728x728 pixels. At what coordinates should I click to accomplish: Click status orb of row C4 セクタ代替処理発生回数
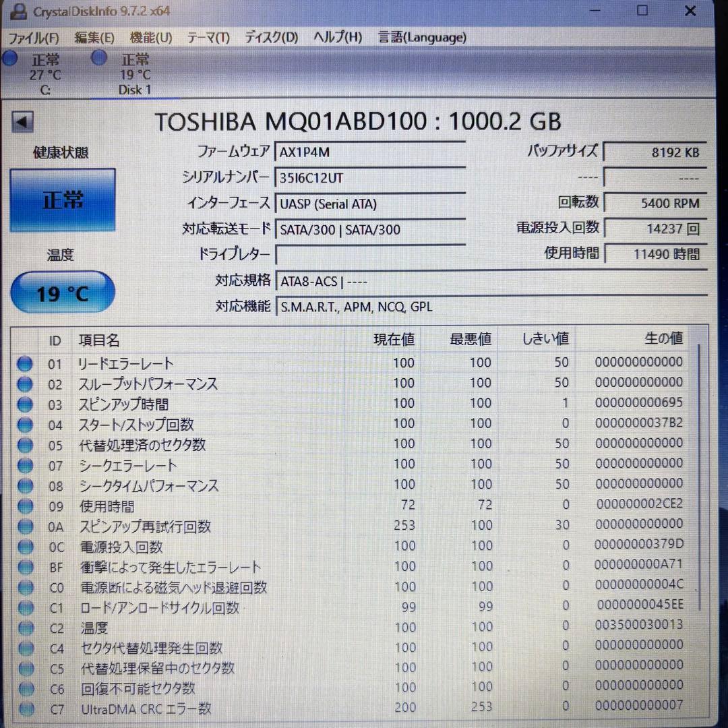[x=26, y=648]
